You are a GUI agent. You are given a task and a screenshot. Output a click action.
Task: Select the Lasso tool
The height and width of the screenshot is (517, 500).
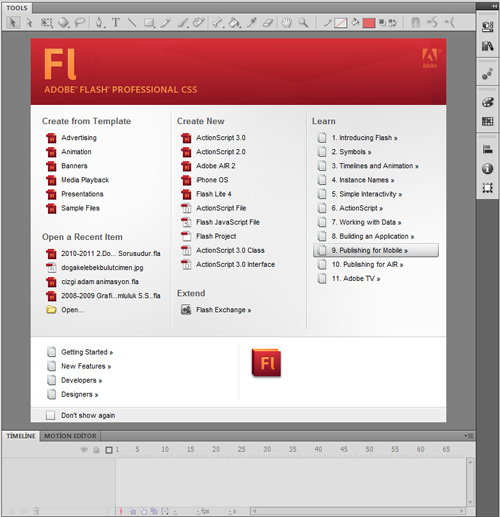[x=80, y=23]
